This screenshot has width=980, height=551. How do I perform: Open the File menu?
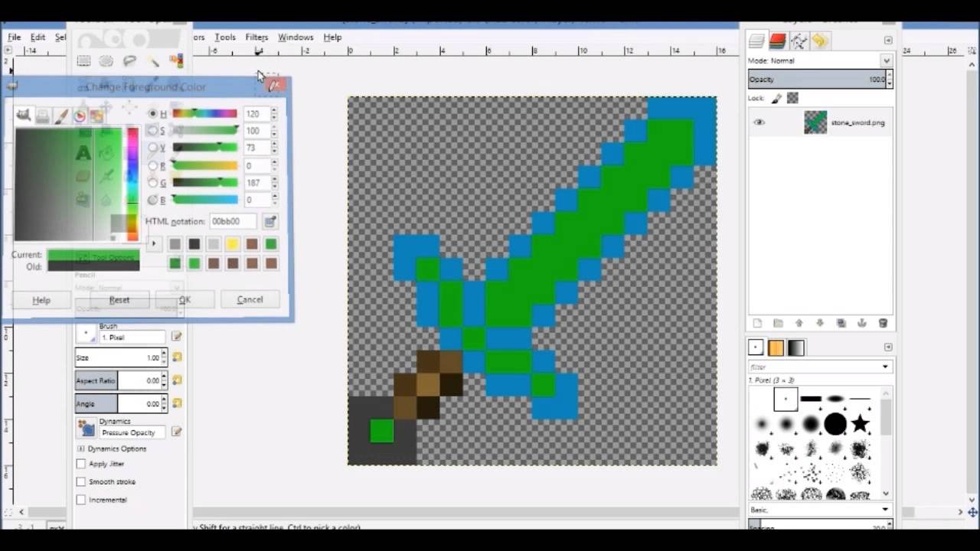(15, 37)
